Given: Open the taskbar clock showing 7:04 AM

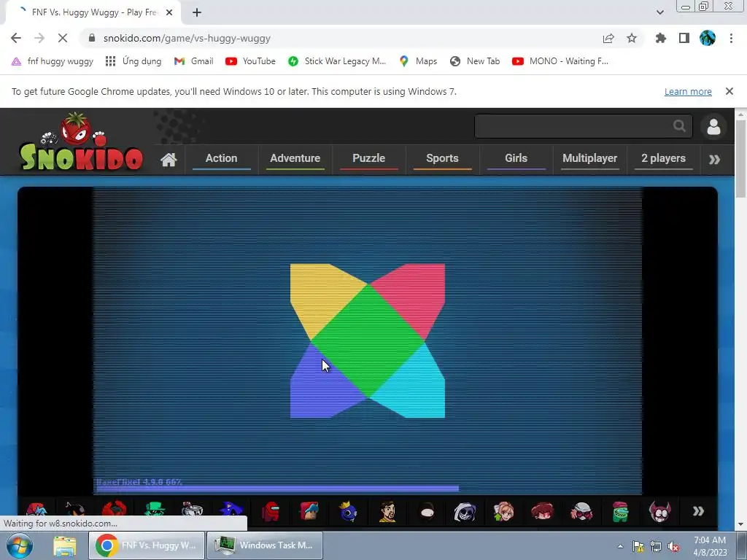Looking at the screenshot, I should tap(710, 545).
